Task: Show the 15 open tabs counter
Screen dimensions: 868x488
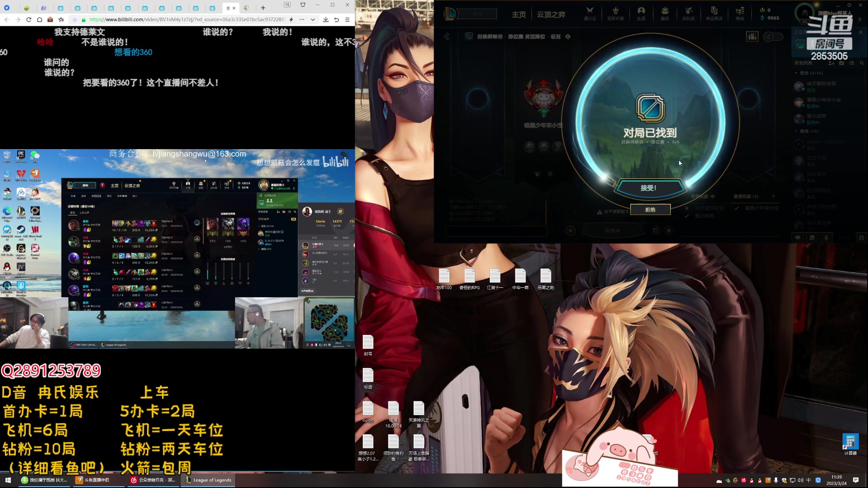Action: tap(287, 5)
